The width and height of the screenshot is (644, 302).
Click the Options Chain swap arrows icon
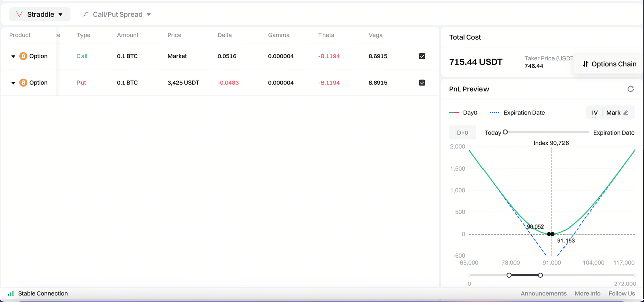(x=585, y=64)
